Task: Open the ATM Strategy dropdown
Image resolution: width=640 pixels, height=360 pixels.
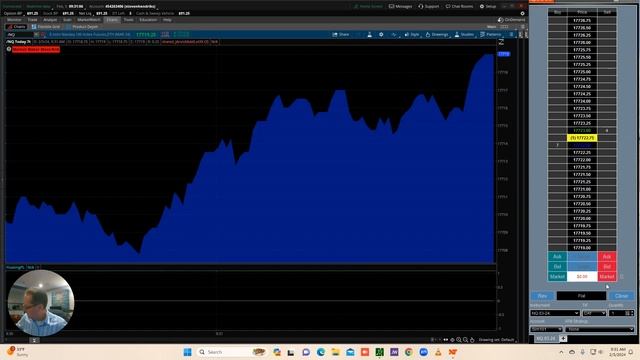Action: pyautogui.click(x=600, y=329)
